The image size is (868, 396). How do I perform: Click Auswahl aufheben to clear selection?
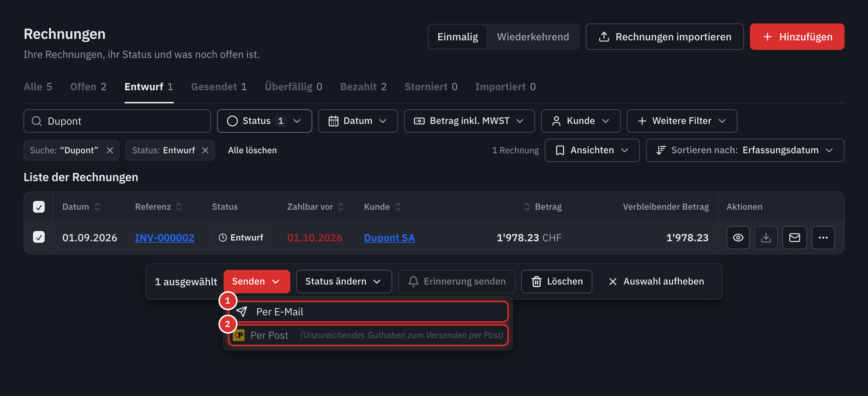(656, 282)
